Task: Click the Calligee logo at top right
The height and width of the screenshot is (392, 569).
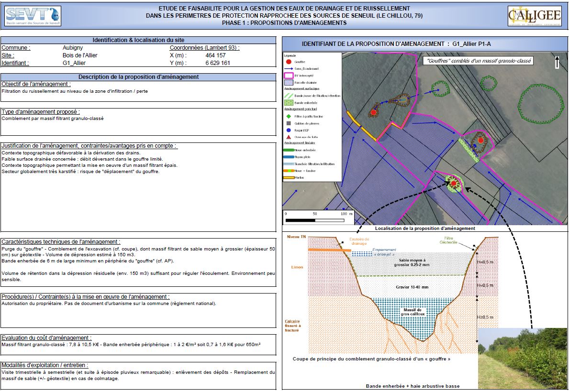Action: (534, 16)
